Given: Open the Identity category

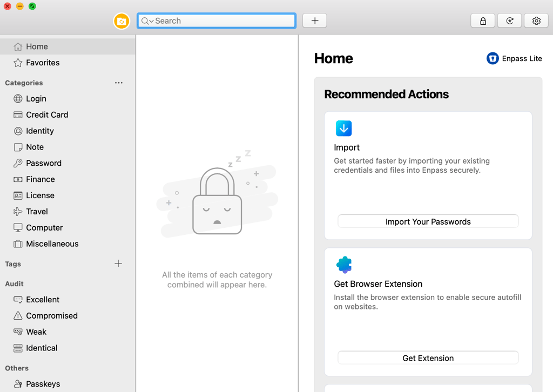Looking at the screenshot, I should click(x=68, y=131).
